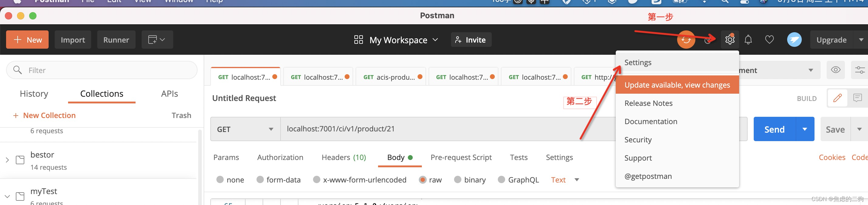Screen dimensions: 868x205
Task: Open the Pre-request Script tab
Action: coord(461,158)
